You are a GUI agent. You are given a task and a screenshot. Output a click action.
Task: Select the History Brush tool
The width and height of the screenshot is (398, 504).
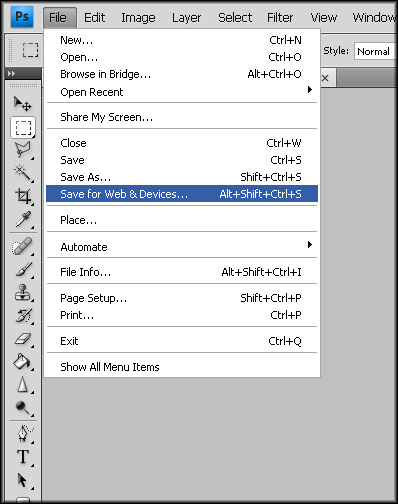[x=23, y=315]
